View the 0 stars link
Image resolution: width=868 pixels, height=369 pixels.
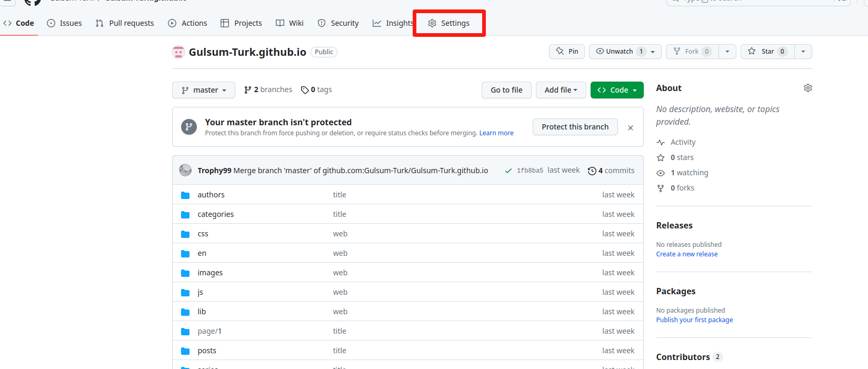675,157
